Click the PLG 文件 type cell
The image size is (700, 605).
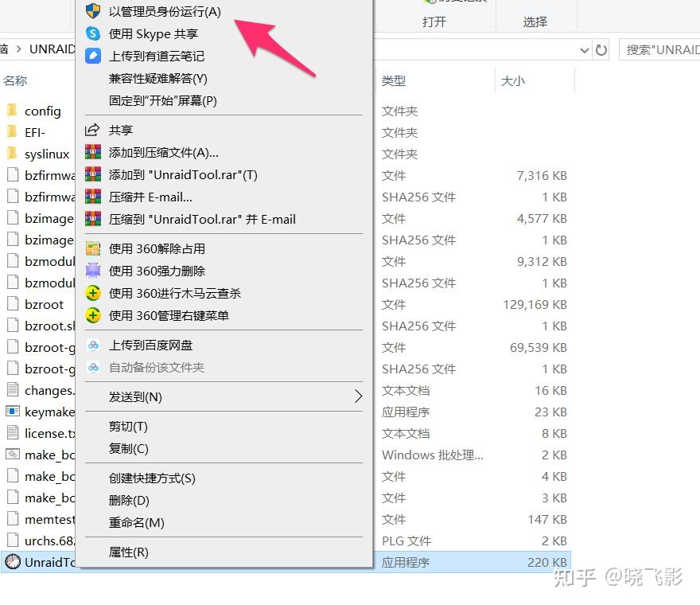click(x=406, y=541)
